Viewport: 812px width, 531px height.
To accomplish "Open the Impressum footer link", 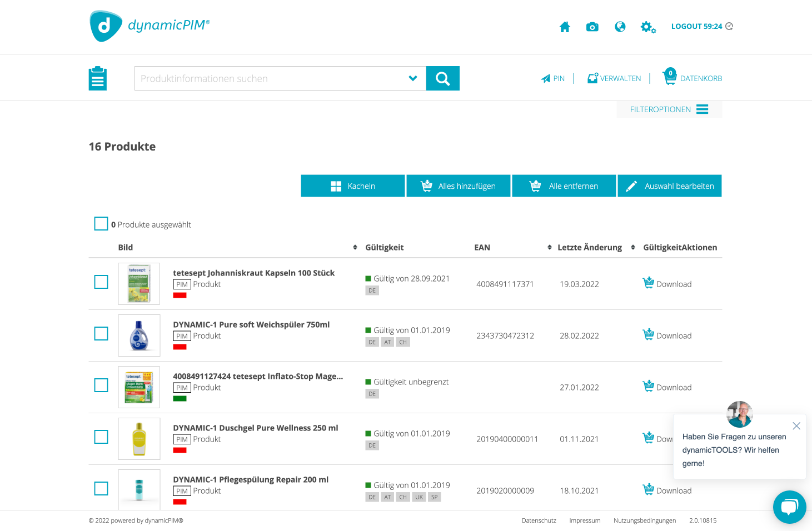I will (585, 520).
